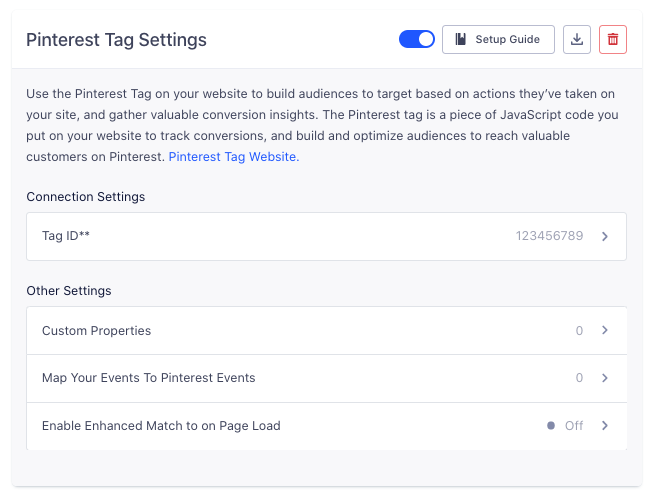Open the Setup Guide

[498, 40]
